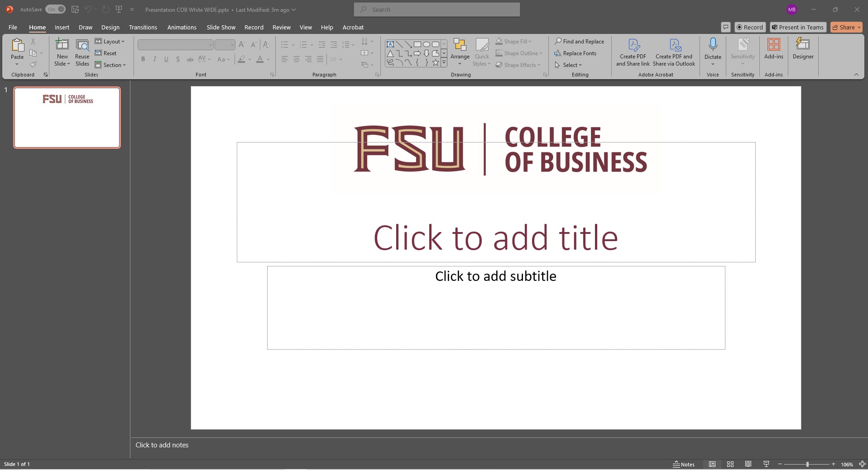Click the zoom slider handle
The width and height of the screenshot is (868, 470).
(x=807, y=464)
